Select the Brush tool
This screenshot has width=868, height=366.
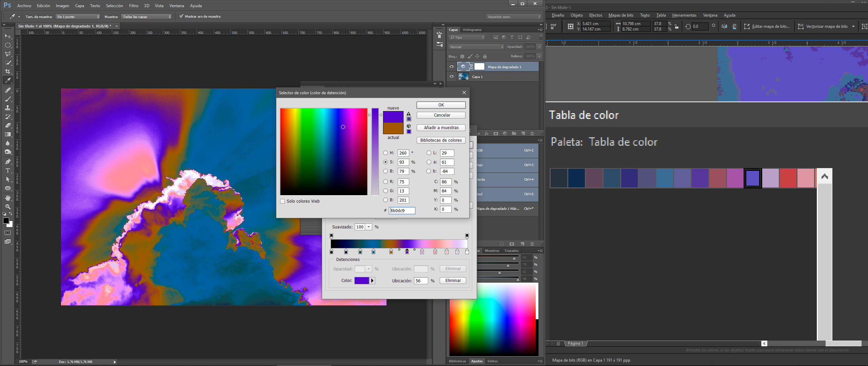coord(7,99)
